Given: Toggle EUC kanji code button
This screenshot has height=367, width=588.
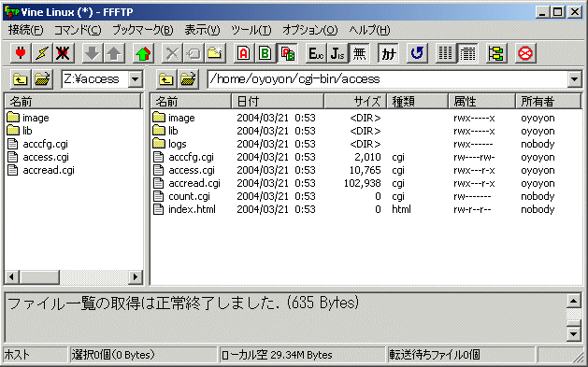Looking at the screenshot, I should tap(316, 53).
